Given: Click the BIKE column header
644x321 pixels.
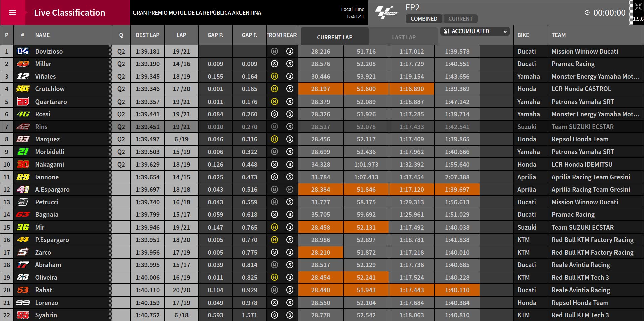Looking at the screenshot, I should point(523,35).
